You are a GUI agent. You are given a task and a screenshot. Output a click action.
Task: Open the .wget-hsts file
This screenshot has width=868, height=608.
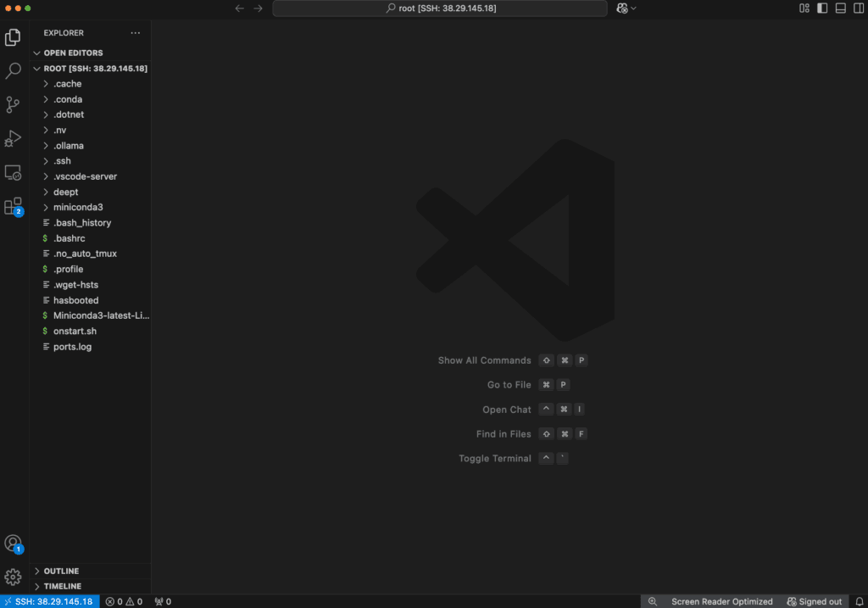[90, 285]
